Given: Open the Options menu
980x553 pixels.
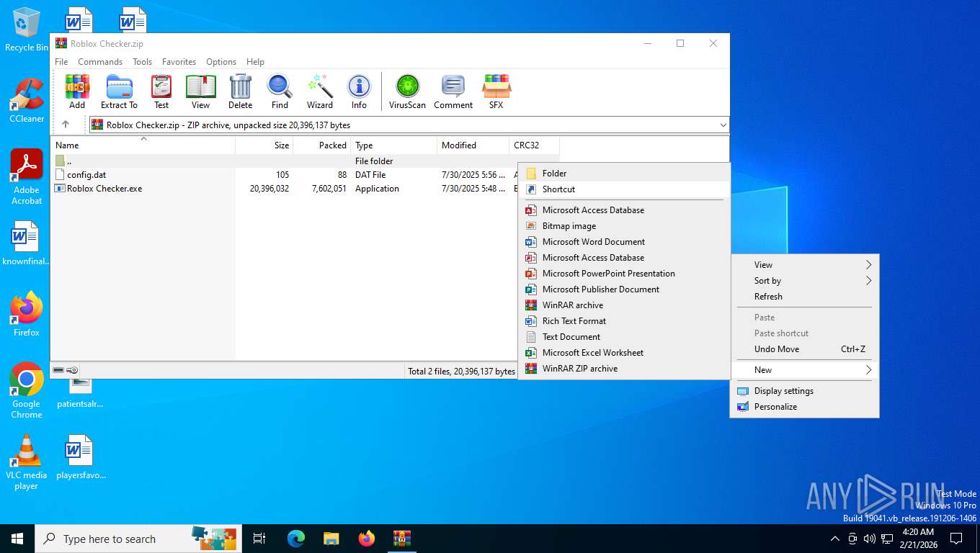Looking at the screenshot, I should [x=221, y=62].
